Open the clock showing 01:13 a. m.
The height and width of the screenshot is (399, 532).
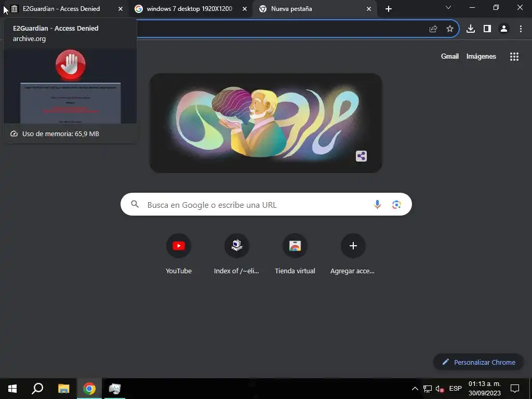[x=485, y=389]
